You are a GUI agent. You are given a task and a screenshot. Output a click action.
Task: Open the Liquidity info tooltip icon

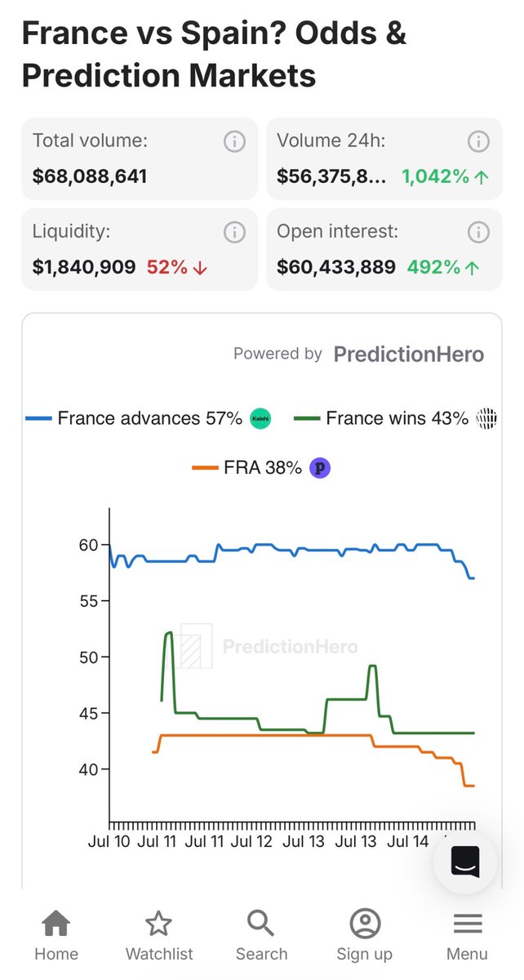click(x=234, y=232)
